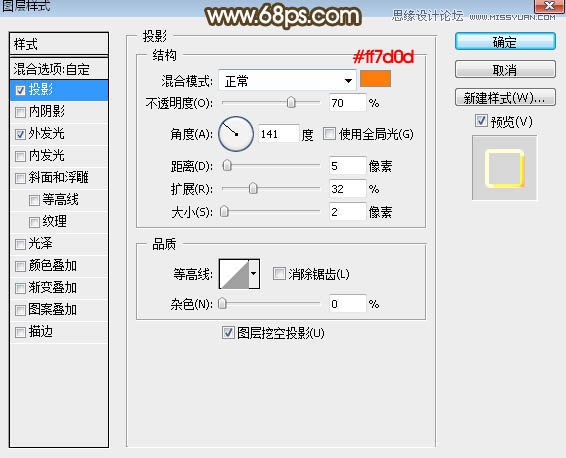
Task: Check the 纹理 texture checkbox
Action: pyautogui.click(x=34, y=222)
